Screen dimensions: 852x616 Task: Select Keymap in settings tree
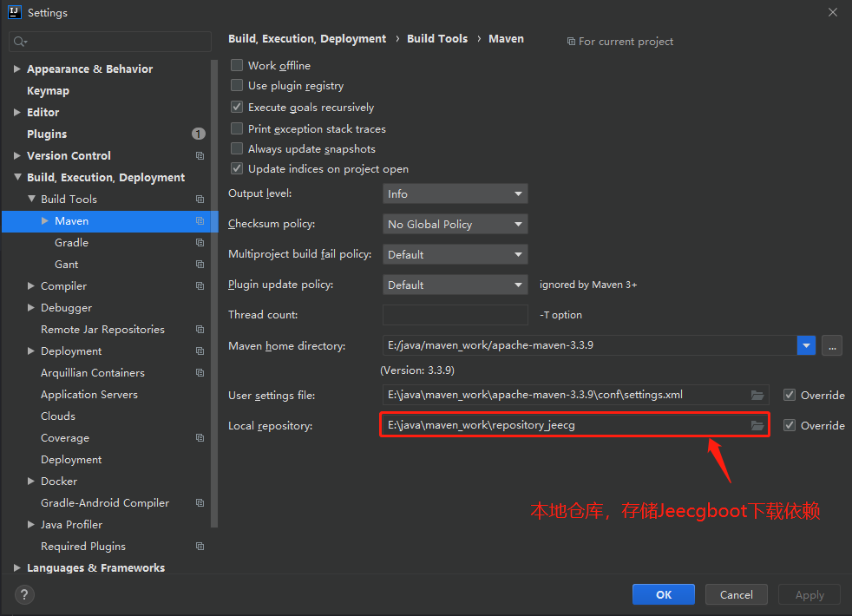48,91
